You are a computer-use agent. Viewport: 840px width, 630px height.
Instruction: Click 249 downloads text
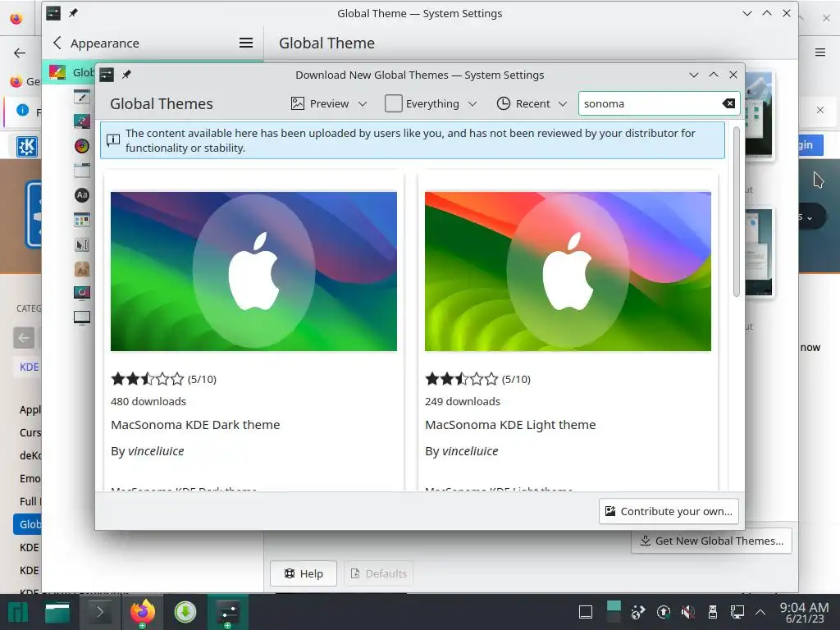pyautogui.click(x=463, y=401)
